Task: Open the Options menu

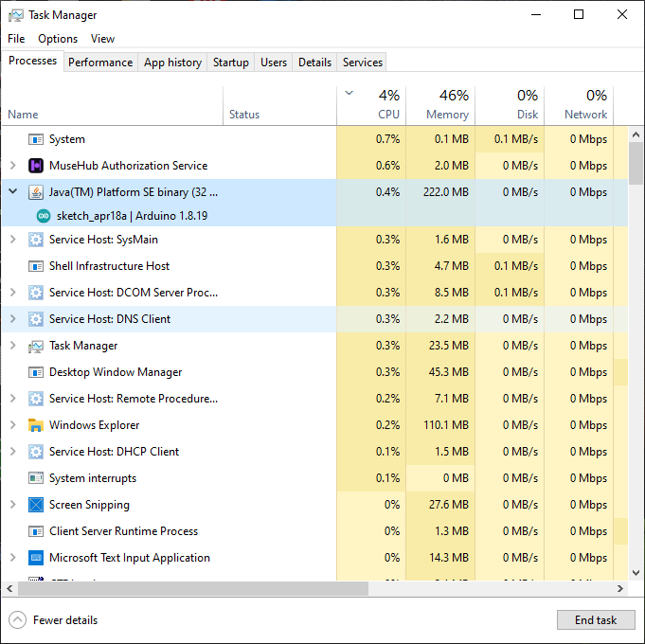Action: tap(58, 39)
